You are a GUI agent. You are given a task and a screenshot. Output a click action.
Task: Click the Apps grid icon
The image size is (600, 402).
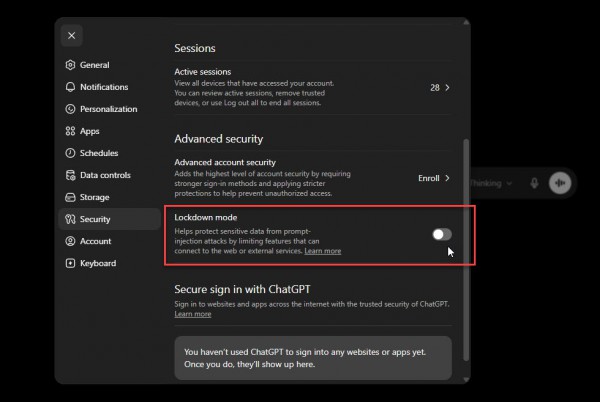tap(70, 131)
